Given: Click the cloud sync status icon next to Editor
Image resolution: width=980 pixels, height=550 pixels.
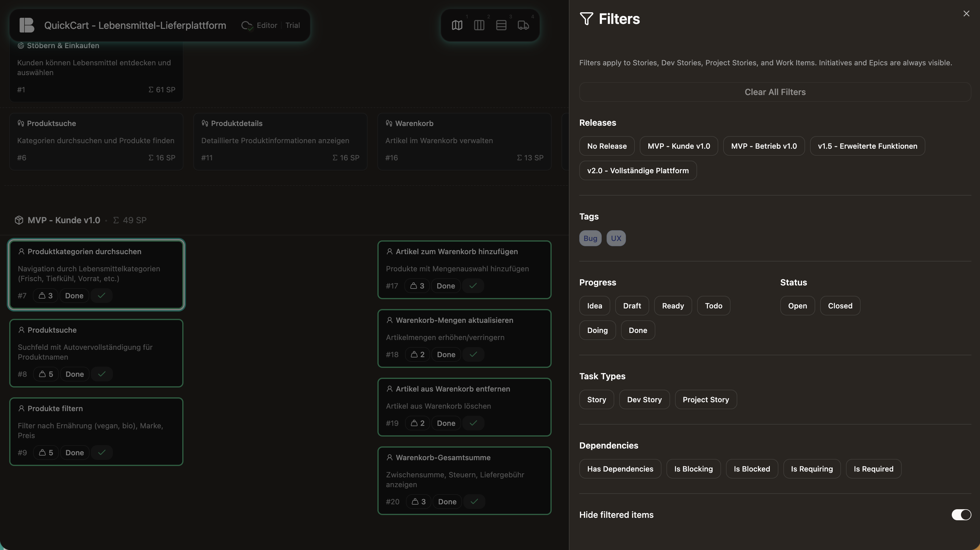Looking at the screenshot, I should click(247, 25).
